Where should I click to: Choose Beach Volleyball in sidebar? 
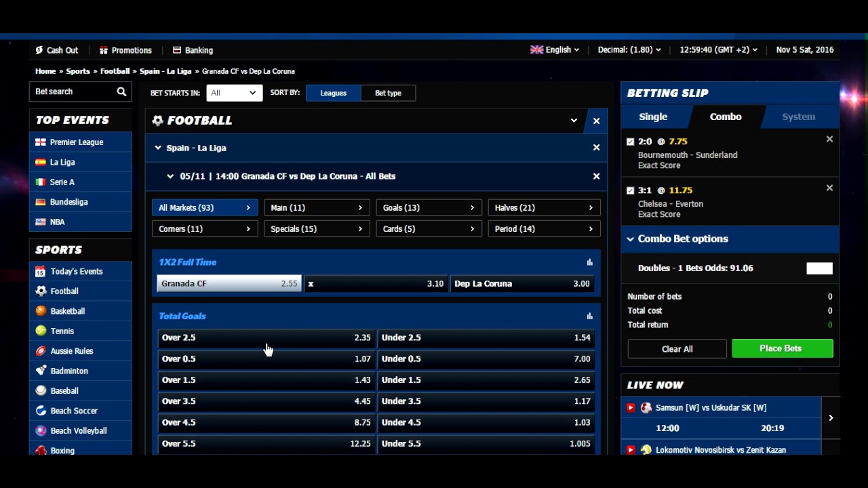pyautogui.click(x=81, y=430)
